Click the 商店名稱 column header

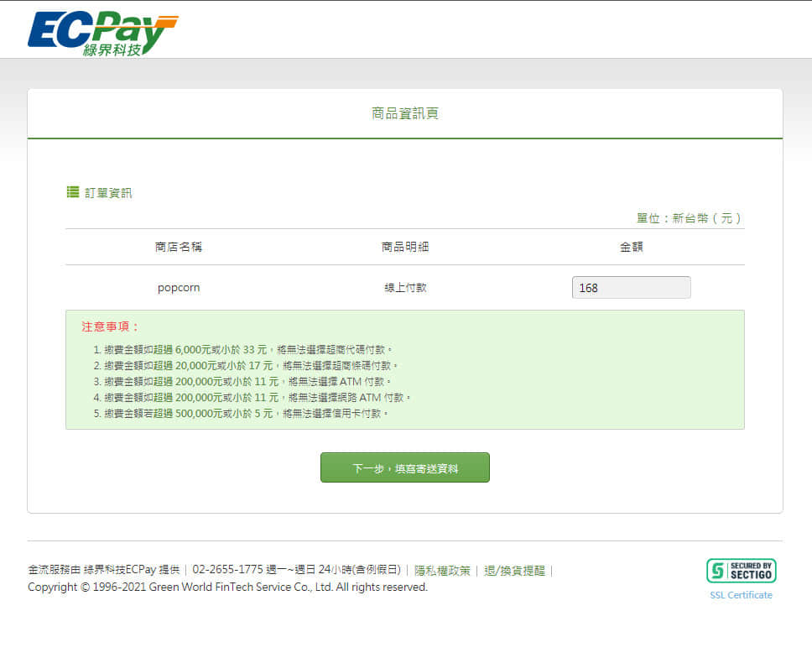[x=179, y=247]
